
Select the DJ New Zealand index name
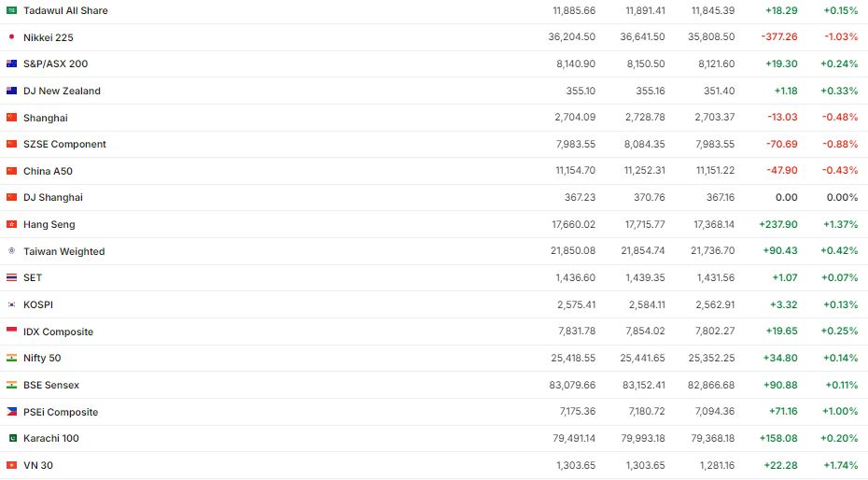tap(62, 91)
